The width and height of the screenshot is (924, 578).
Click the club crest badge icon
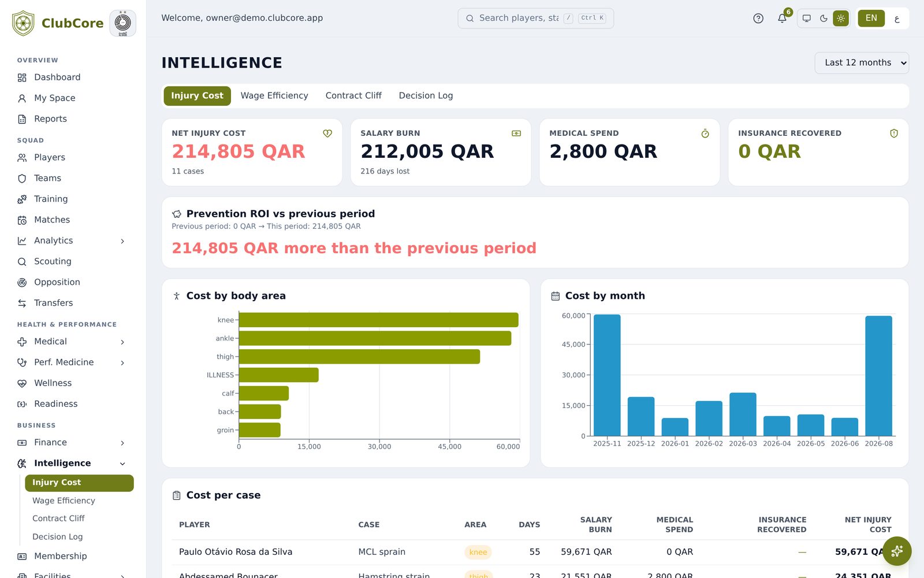pos(122,23)
